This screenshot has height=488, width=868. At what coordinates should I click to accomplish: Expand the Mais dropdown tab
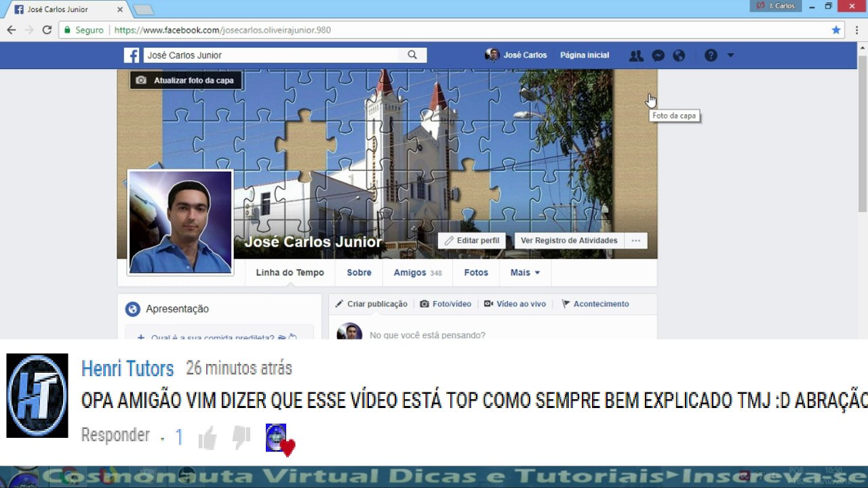pos(525,272)
